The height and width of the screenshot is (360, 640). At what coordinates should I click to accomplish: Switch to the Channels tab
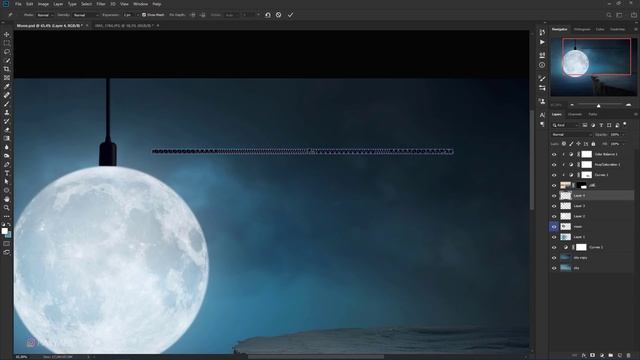tap(575, 114)
